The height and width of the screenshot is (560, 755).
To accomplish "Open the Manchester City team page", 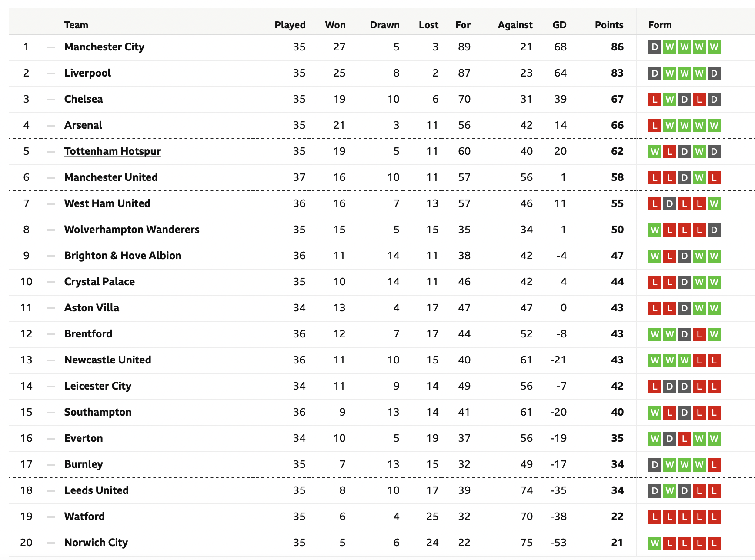I will [x=104, y=47].
